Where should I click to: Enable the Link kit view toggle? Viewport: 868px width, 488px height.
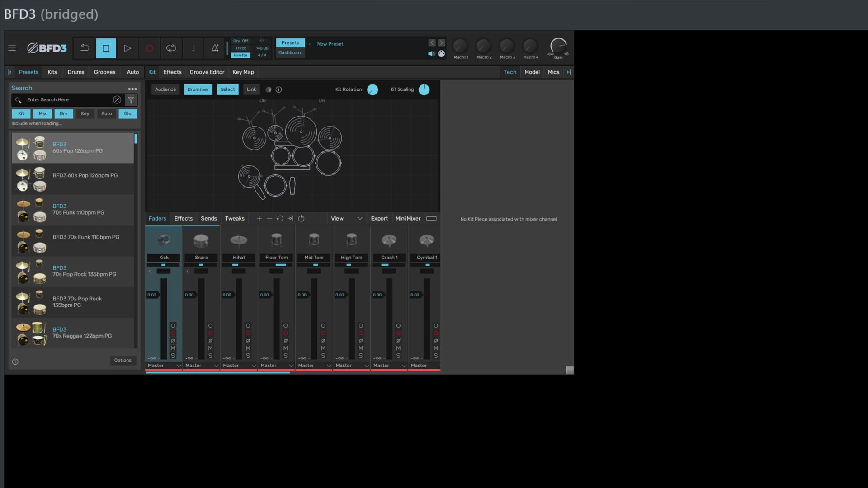[251, 89]
